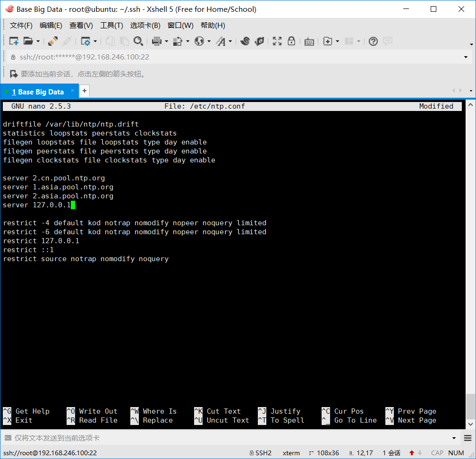Open session properties gear icon
Image resolution: width=476 pixels, height=459 pixels.
point(85,41)
